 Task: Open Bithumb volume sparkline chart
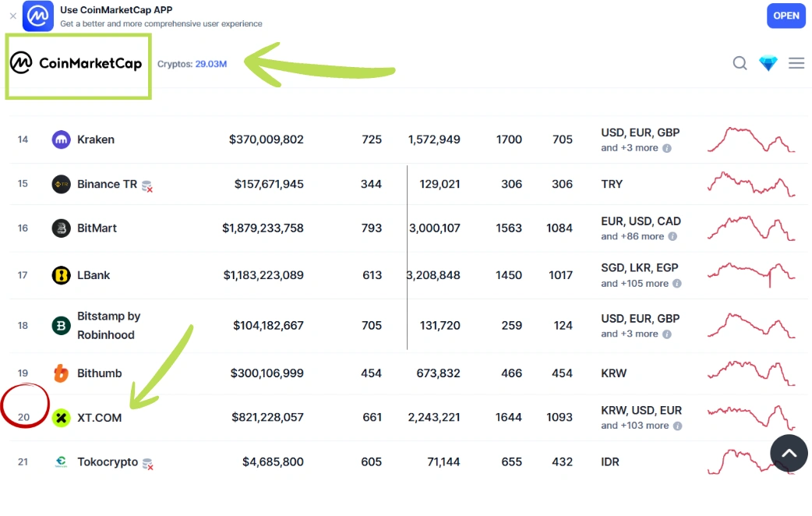751,373
